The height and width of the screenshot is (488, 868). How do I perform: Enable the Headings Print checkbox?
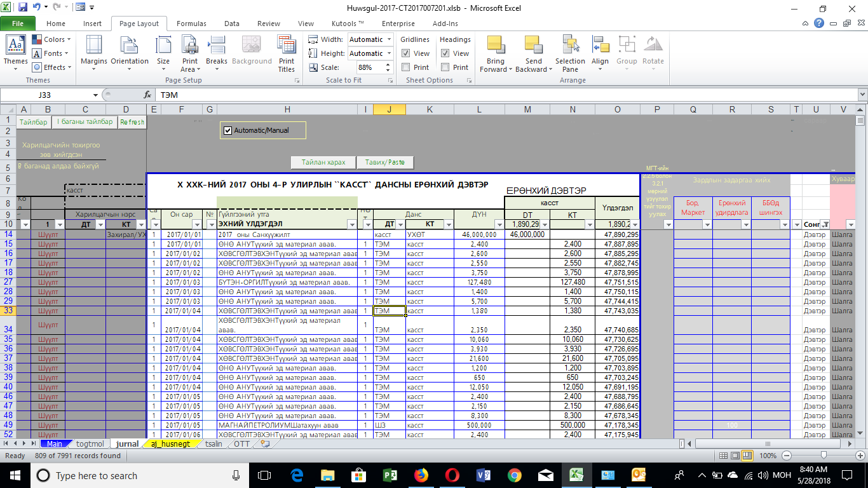click(x=445, y=67)
